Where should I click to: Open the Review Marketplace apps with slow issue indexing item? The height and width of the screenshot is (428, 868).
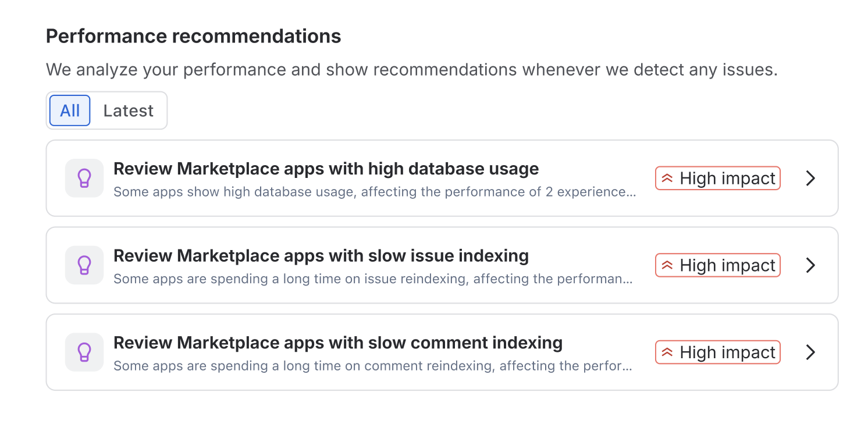(321, 256)
